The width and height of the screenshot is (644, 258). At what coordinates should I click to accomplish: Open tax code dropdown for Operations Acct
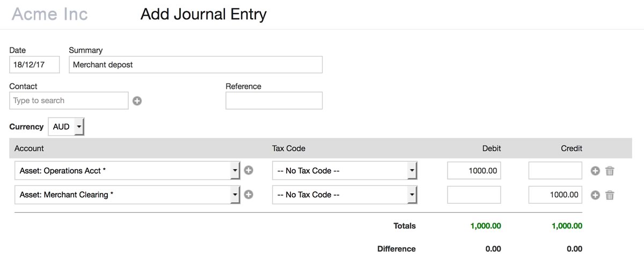click(411, 170)
